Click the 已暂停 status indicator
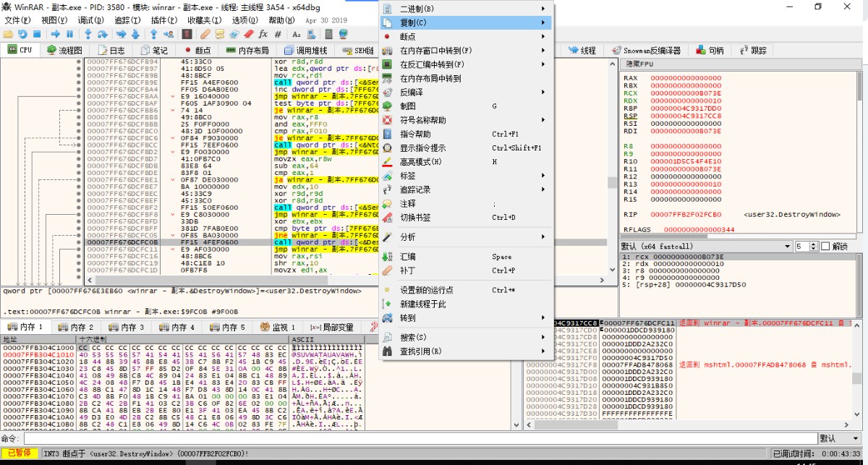This screenshot has height=465, width=868. coord(19,453)
